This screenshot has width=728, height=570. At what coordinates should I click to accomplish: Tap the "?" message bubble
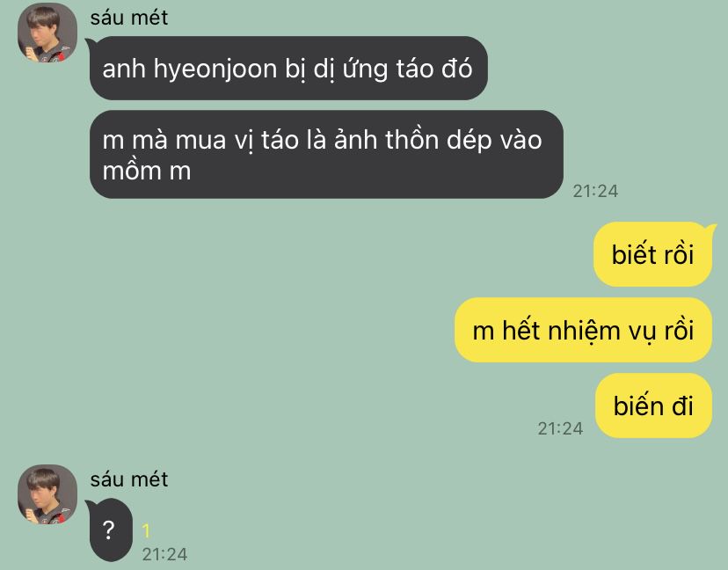coord(109,530)
